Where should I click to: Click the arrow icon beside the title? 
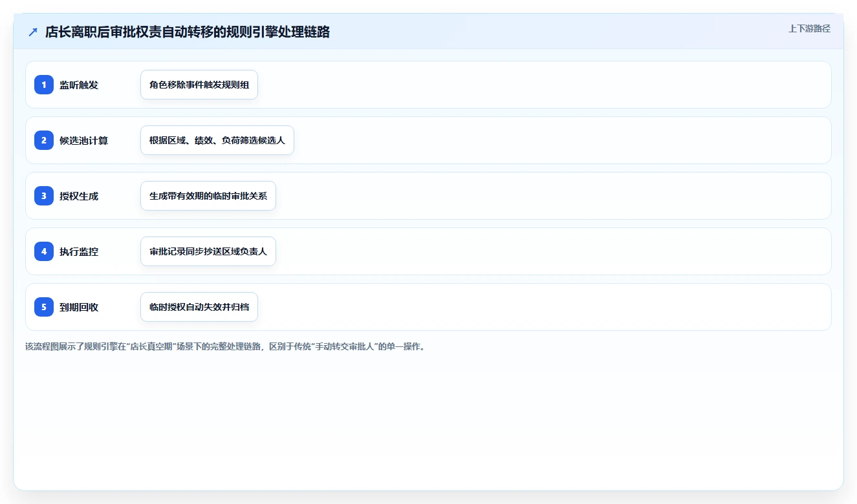click(33, 32)
